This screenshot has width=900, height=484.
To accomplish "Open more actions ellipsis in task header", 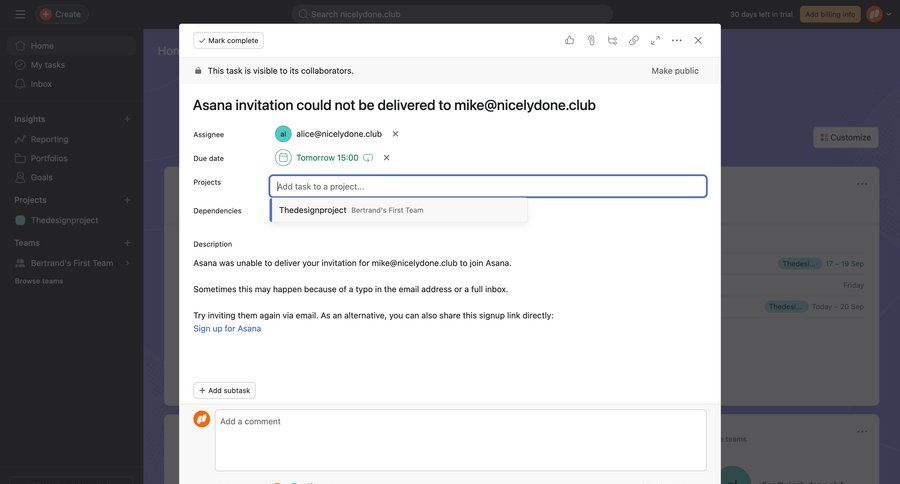I will 677,40.
